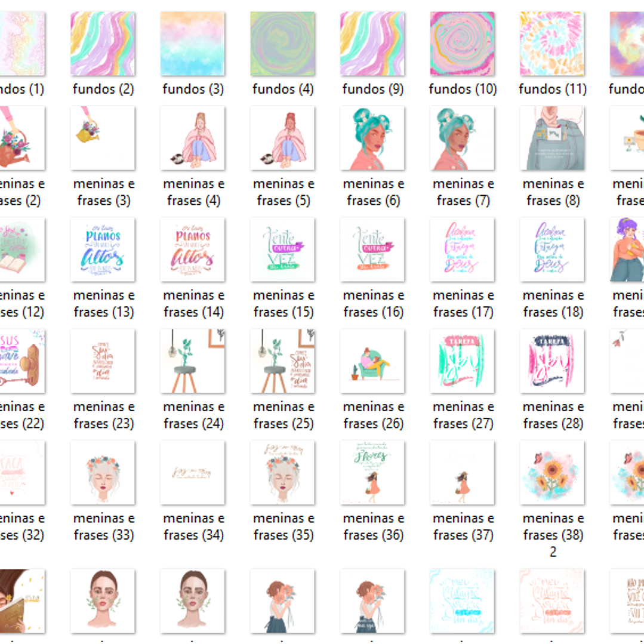This screenshot has width=644, height=644.
Task: Open meninas e frases (26) armchair girl thumbnail
Action: coord(372,361)
